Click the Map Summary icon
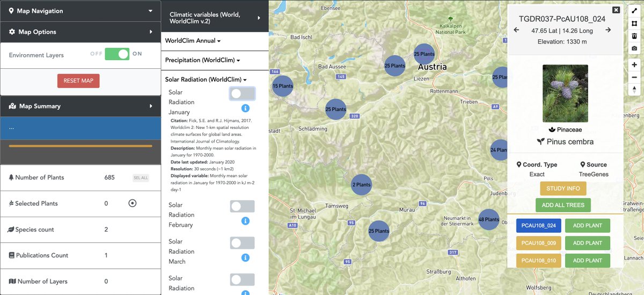Image resolution: width=644 pixels, height=295 pixels. (x=12, y=106)
